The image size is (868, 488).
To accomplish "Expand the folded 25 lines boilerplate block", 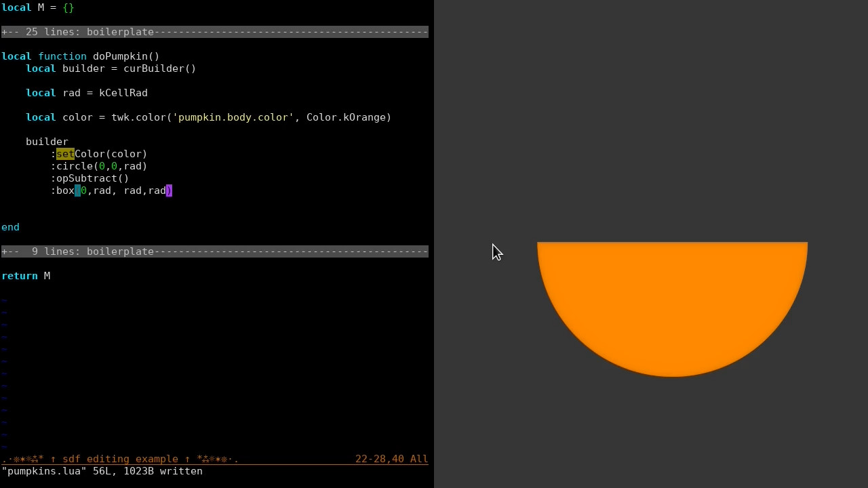I will point(215,32).
